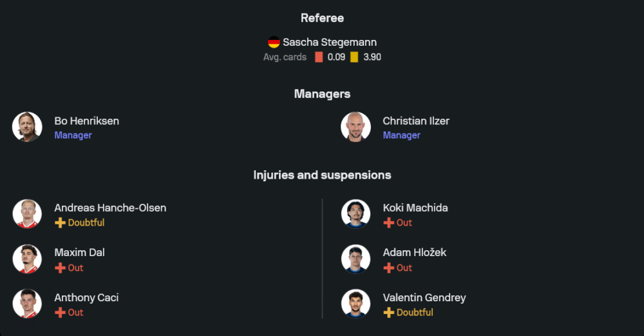Open referee Sascha Stegemann's profile
644x336 pixels.
(x=330, y=43)
